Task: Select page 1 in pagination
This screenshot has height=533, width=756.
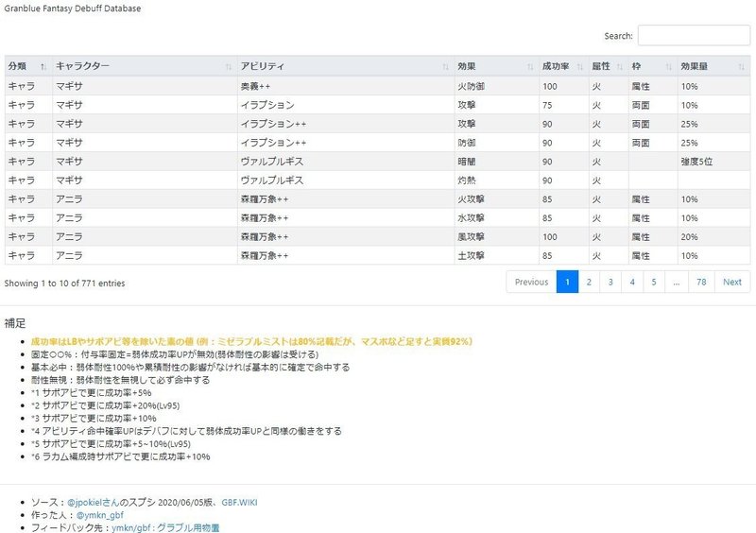Action: pyautogui.click(x=568, y=283)
